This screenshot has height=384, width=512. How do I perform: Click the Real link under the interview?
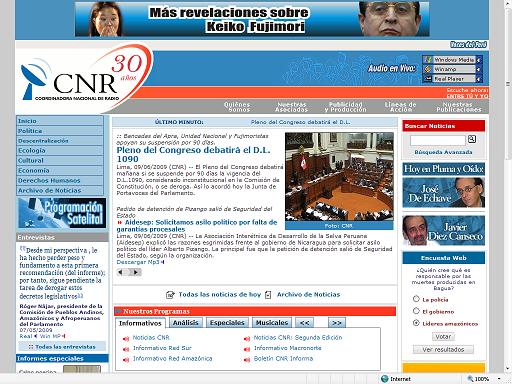(26, 336)
